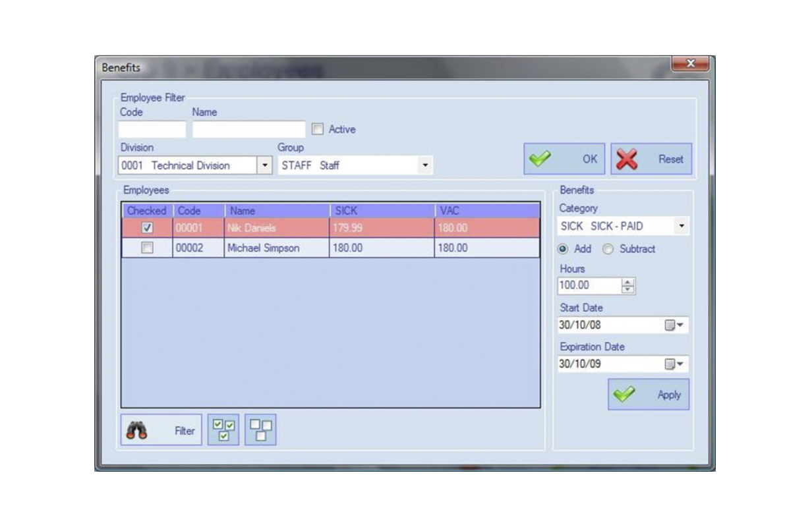Click the Name column header
The image size is (812, 527).
tap(277, 211)
